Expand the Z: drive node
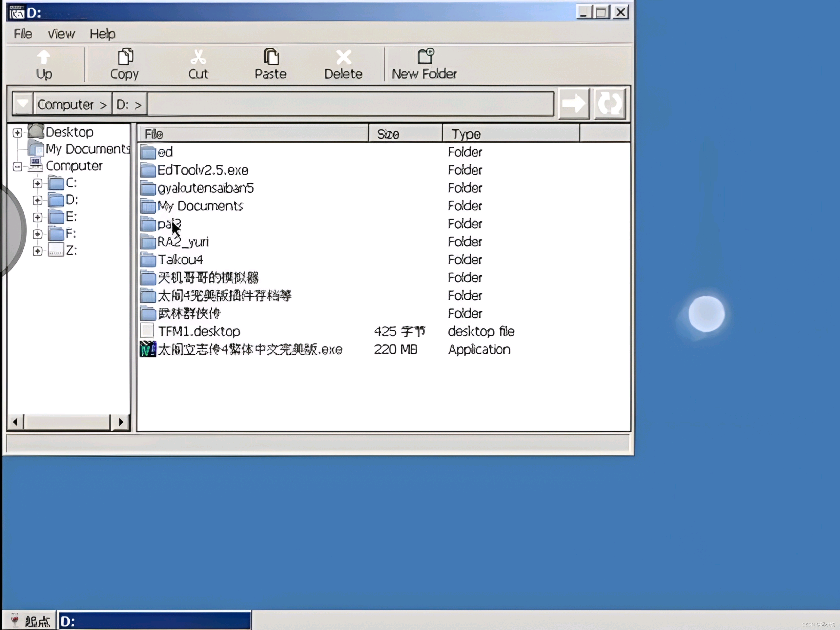840x630 pixels. click(37, 251)
